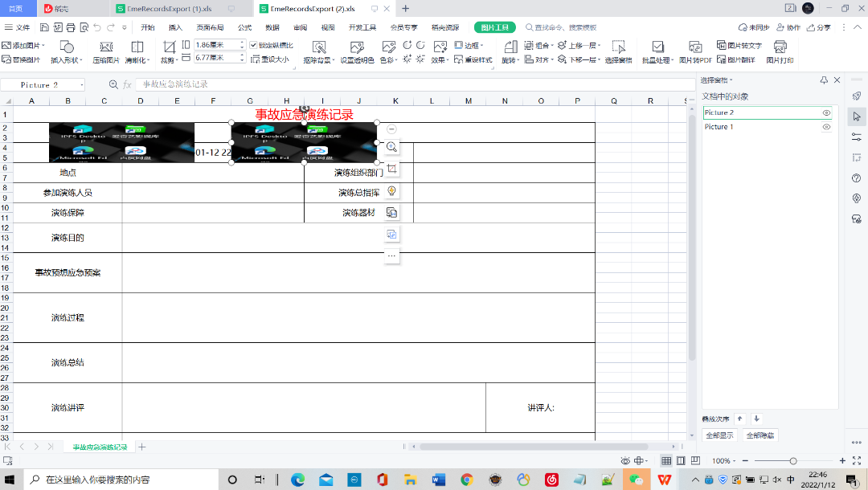This screenshot has height=490, width=868.
Task: Expand the 旋转 rotate dropdown
Action: point(510,59)
